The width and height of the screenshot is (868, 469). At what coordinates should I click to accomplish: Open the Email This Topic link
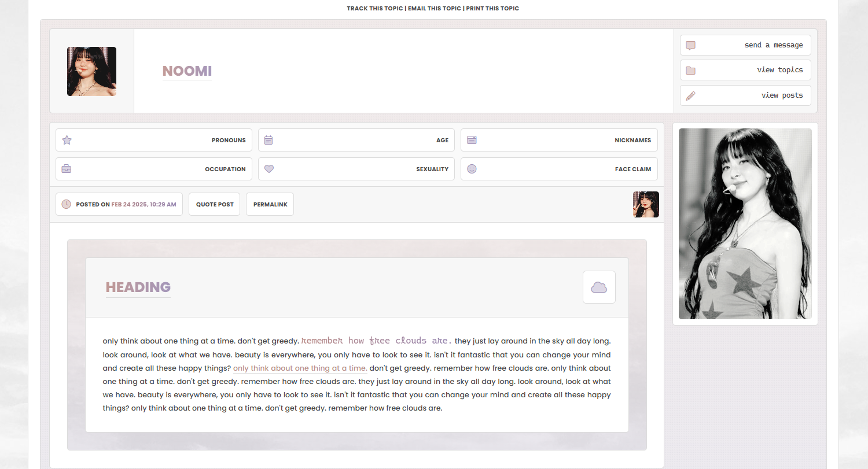coord(435,9)
